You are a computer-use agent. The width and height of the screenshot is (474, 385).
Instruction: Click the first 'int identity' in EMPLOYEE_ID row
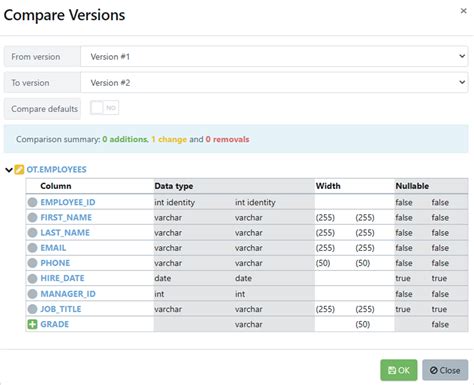[x=174, y=202]
